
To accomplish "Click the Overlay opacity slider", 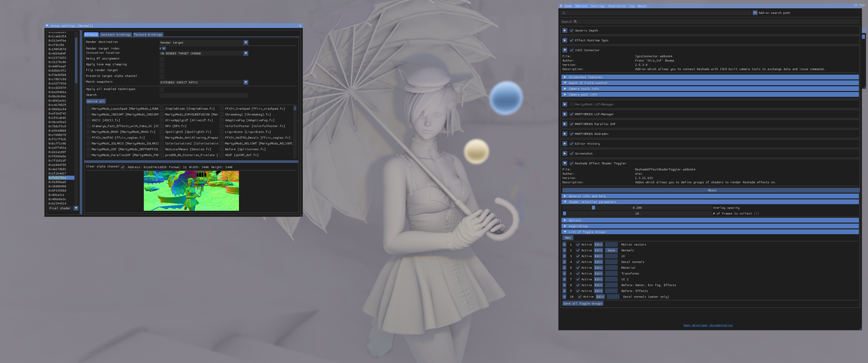I will 637,208.
